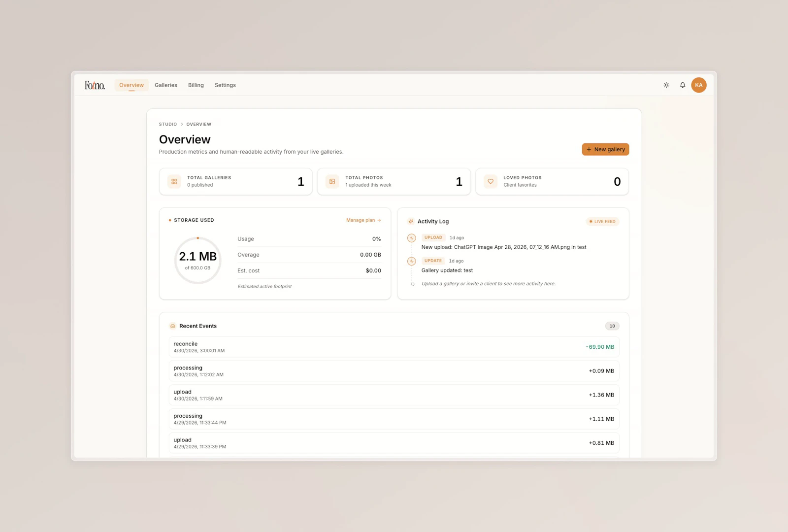Click the +0.81 MB value
Screen dimensions: 788x532
[x=601, y=443]
